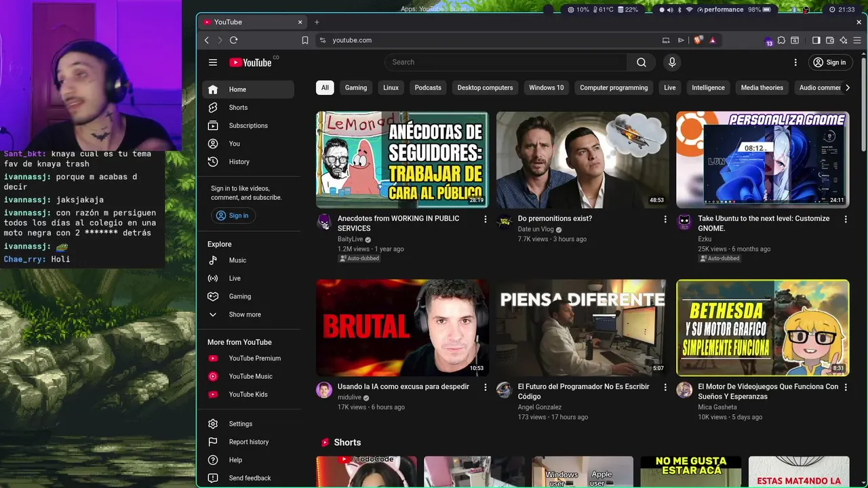
Task: Close the YouTube tab
Action: point(300,22)
